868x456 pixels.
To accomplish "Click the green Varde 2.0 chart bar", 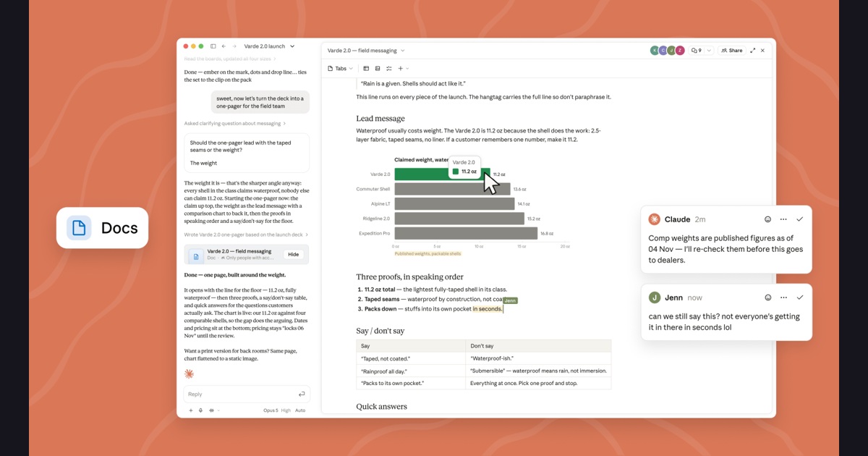I will [x=442, y=174].
